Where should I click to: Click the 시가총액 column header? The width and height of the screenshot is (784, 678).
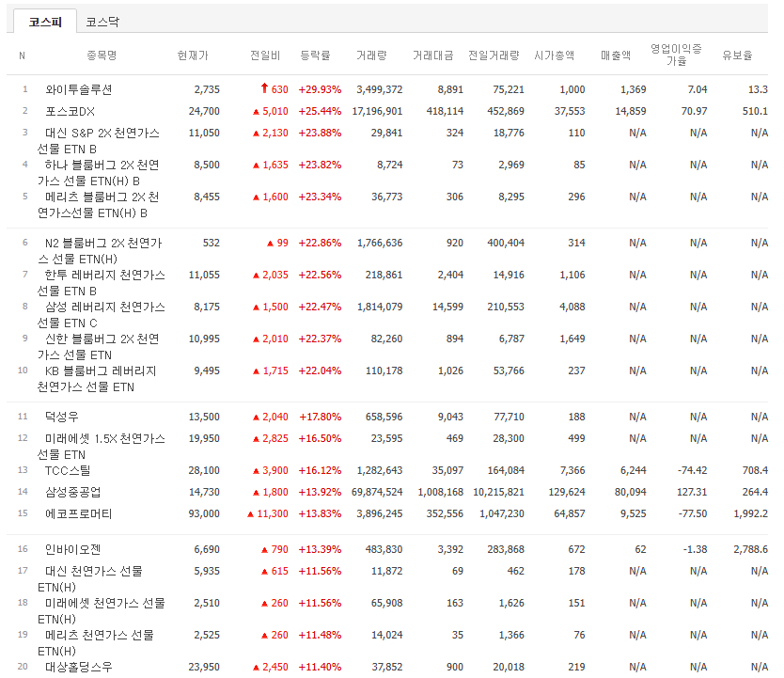click(554, 55)
